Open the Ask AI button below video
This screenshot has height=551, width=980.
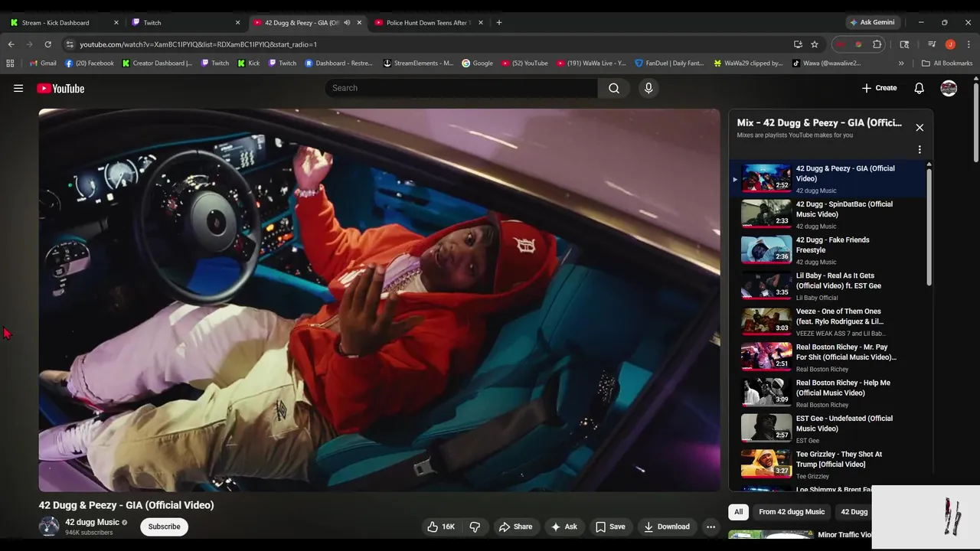pyautogui.click(x=563, y=527)
